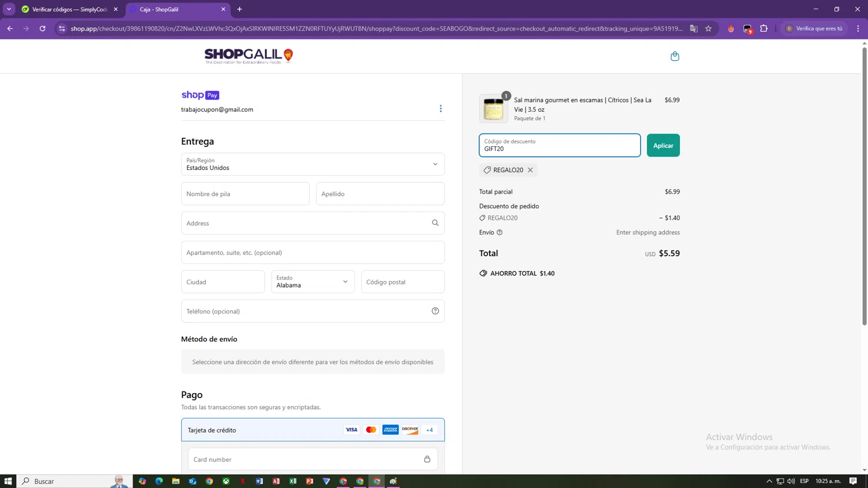The width and height of the screenshot is (868, 488).
Task: Open File Explorer from taskbar
Action: click(176, 481)
